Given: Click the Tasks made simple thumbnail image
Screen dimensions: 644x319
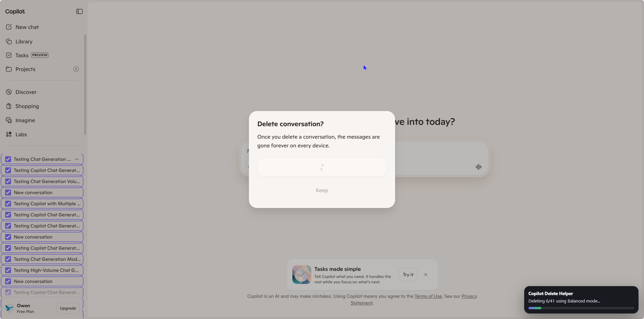Looking at the screenshot, I should 302,275.
